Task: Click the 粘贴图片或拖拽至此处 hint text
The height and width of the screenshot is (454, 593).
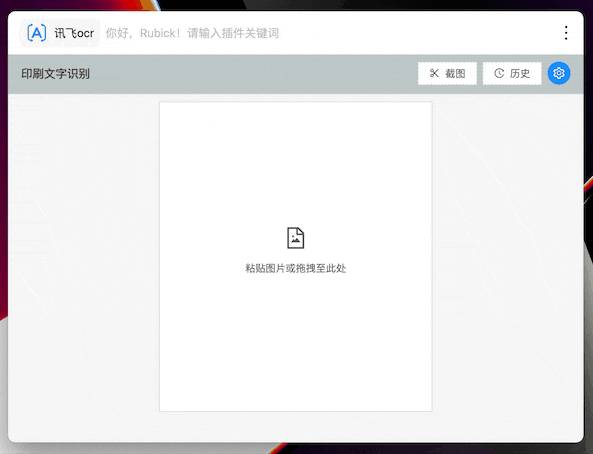Action: point(295,268)
